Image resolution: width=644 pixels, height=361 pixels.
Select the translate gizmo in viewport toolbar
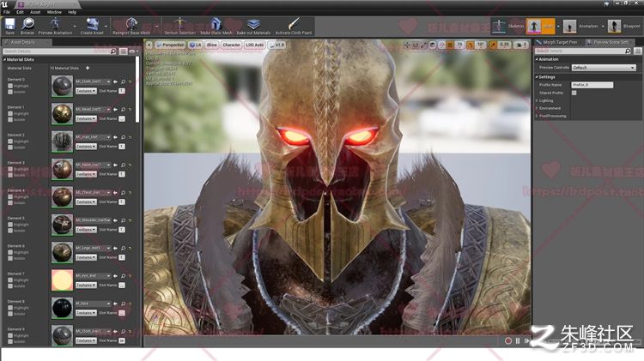[407, 45]
